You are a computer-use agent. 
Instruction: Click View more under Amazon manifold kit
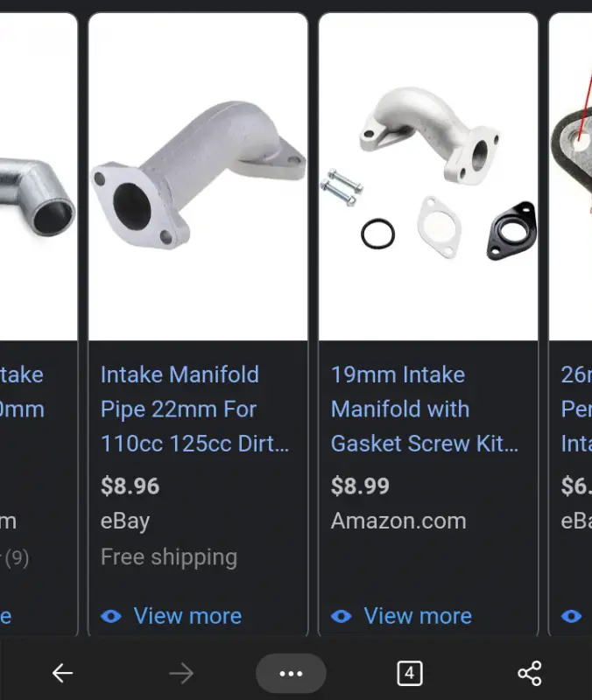coord(418,616)
